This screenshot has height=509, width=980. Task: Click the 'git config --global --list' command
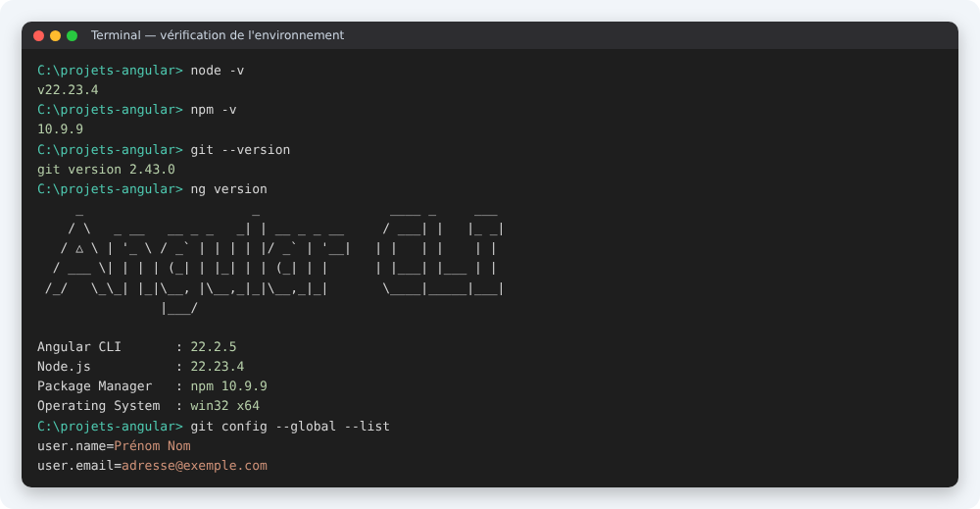pyautogui.click(x=290, y=427)
